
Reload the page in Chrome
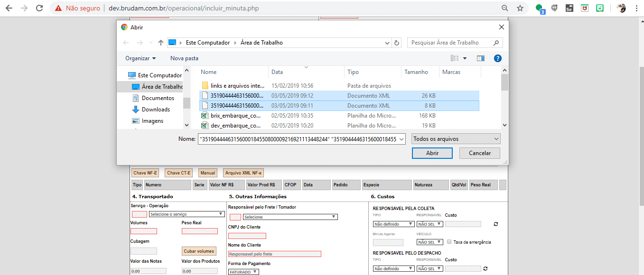coord(39,8)
